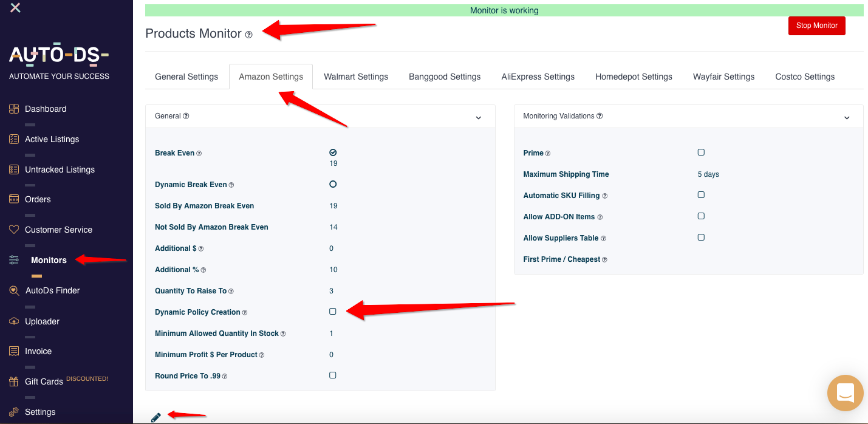Collapse the Monitoring Validations panel chevron
This screenshot has width=868, height=424.
coord(847,118)
